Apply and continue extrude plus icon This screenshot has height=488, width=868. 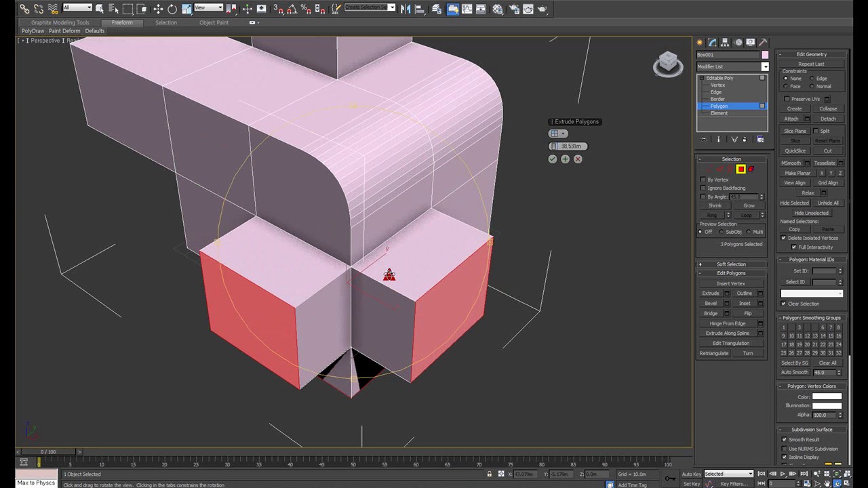coord(565,159)
